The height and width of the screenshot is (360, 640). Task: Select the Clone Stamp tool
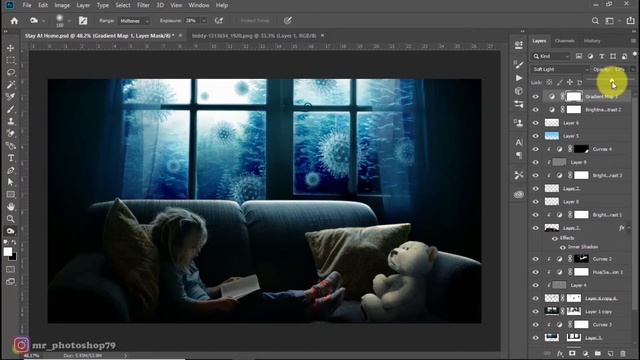click(11, 121)
